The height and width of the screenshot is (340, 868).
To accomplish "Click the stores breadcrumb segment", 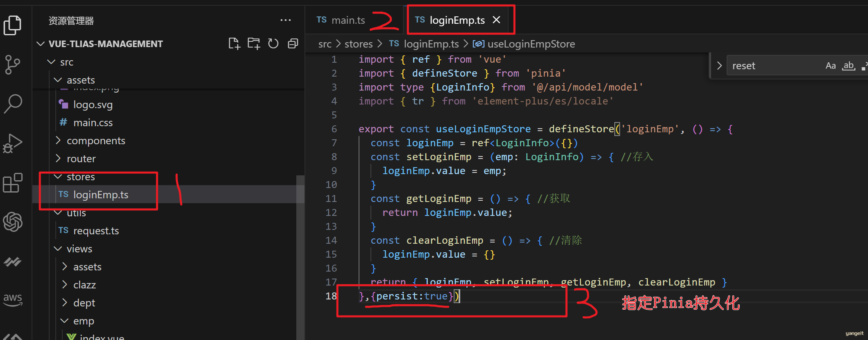I will pyautogui.click(x=359, y=44).
